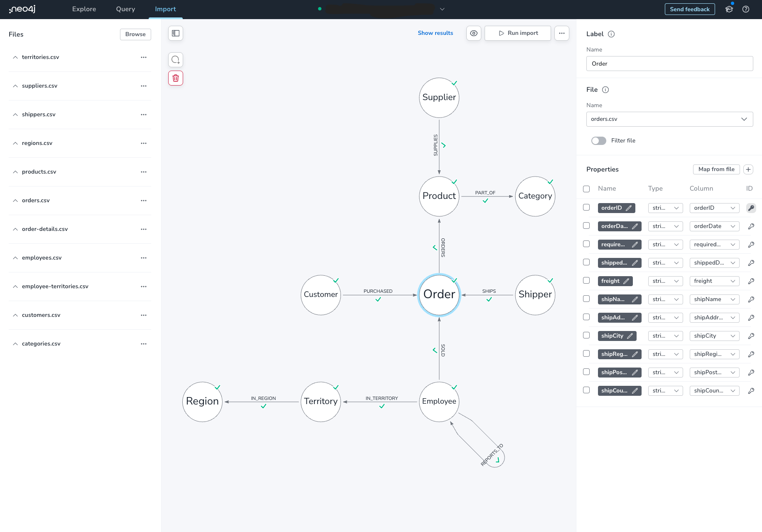Open the preview eye icon near Run import

click(473, 33)
